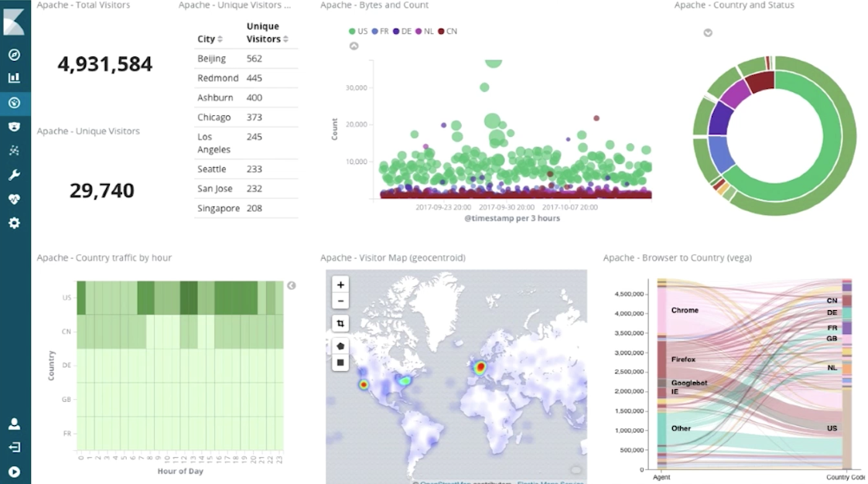Toggle NL series in chart legend
Screen dimensions: 868x484
(424, 31)
